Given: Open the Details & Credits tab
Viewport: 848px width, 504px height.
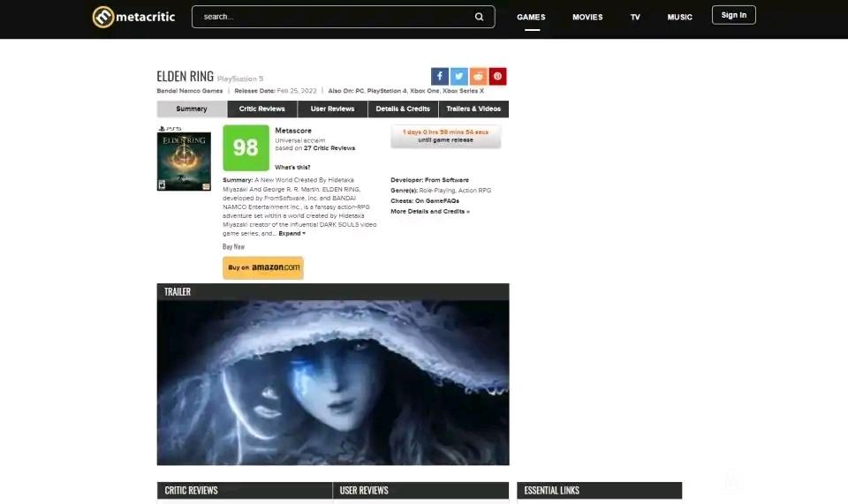Looking at the screenshot, I should tap(403, 109).
